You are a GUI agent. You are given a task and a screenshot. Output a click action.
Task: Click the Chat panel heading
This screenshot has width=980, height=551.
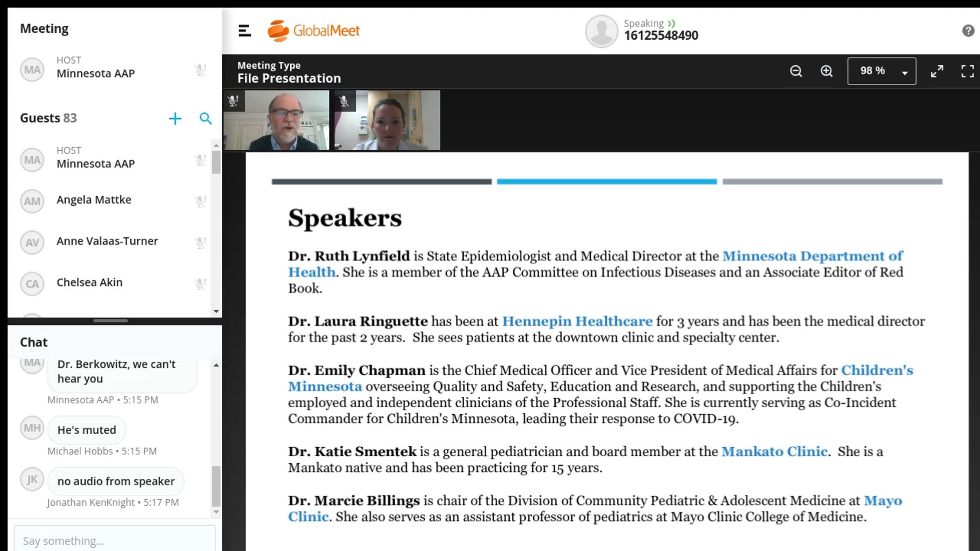pyautogui.click(x=34, y=342)
